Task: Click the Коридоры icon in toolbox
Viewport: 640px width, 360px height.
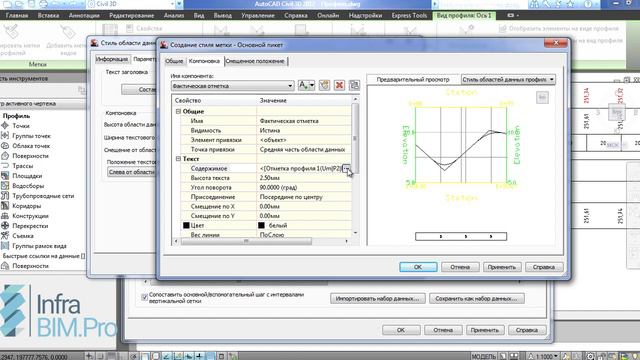Action: click(x=5, y=206)
